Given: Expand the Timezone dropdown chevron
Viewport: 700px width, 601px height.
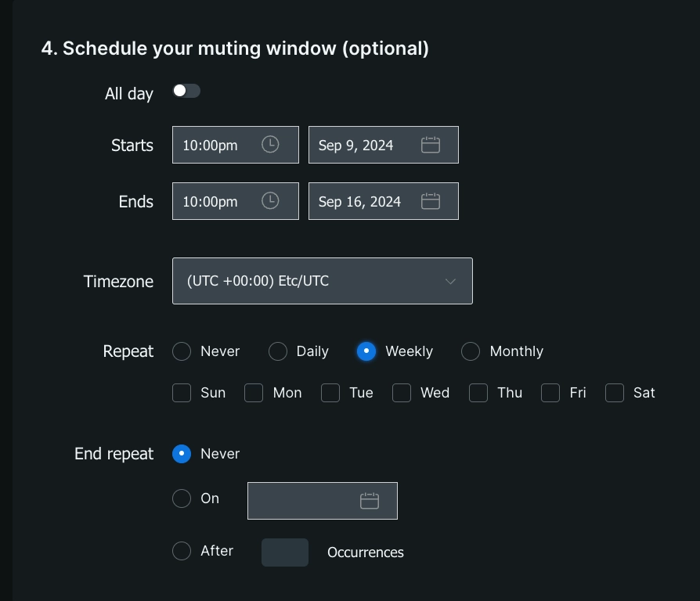Looking at the screenshot, I should [450, 281].
